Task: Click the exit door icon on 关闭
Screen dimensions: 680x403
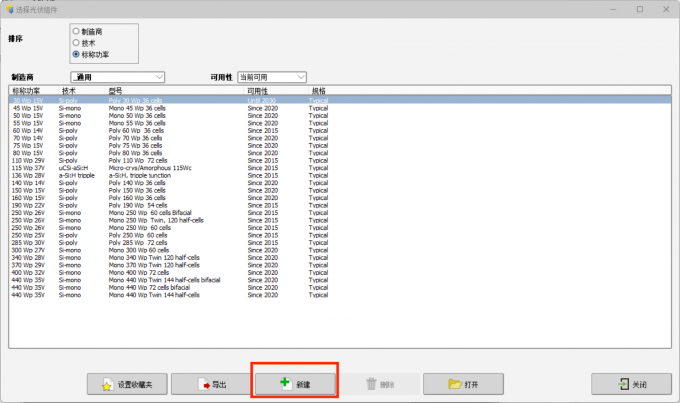Action: pos(622,384)
